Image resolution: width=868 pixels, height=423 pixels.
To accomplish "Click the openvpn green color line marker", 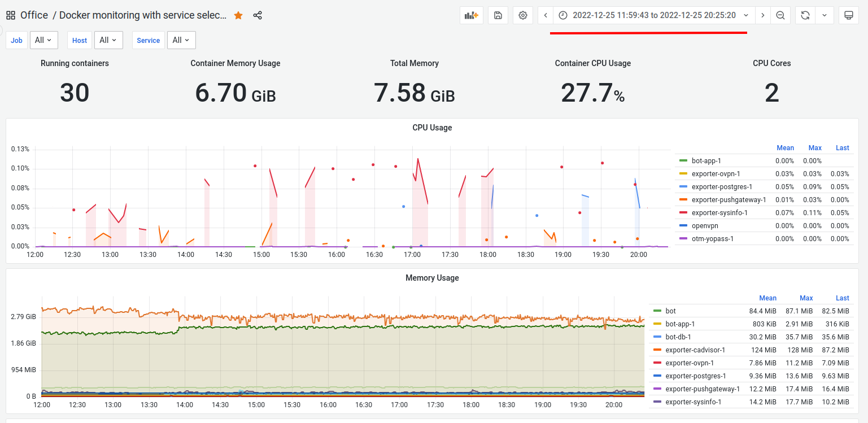I will point(684,225).
